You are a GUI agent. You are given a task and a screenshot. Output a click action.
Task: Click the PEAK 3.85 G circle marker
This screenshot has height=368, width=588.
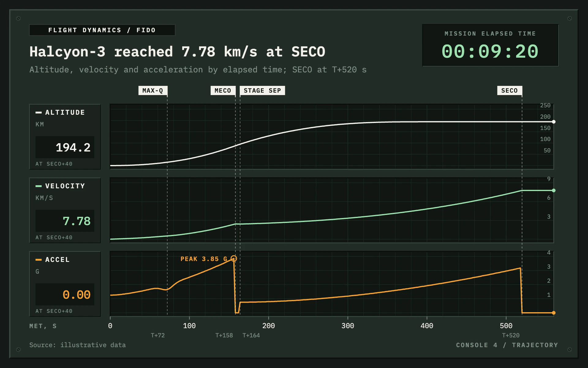tap(234, 259)
